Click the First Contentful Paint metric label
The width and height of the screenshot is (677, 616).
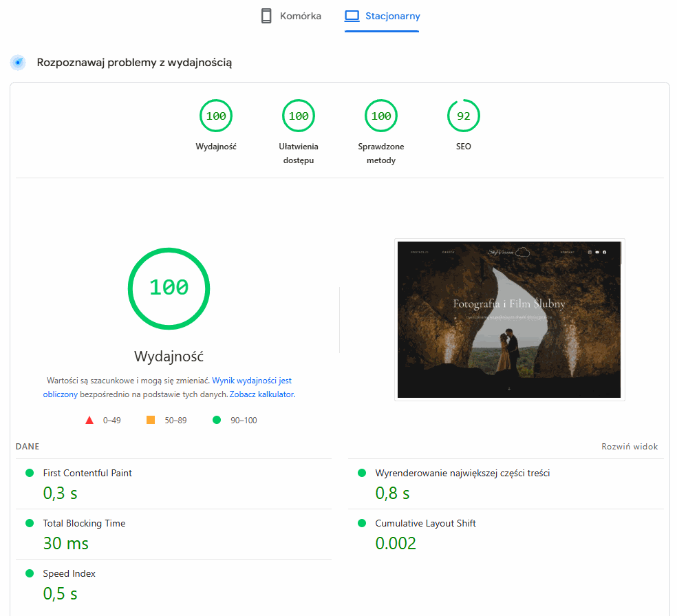point(87,473)
